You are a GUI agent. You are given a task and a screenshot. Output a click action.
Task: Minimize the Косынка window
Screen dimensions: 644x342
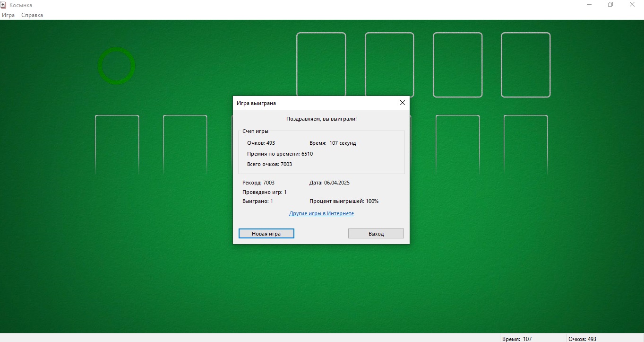coord(589,5)
